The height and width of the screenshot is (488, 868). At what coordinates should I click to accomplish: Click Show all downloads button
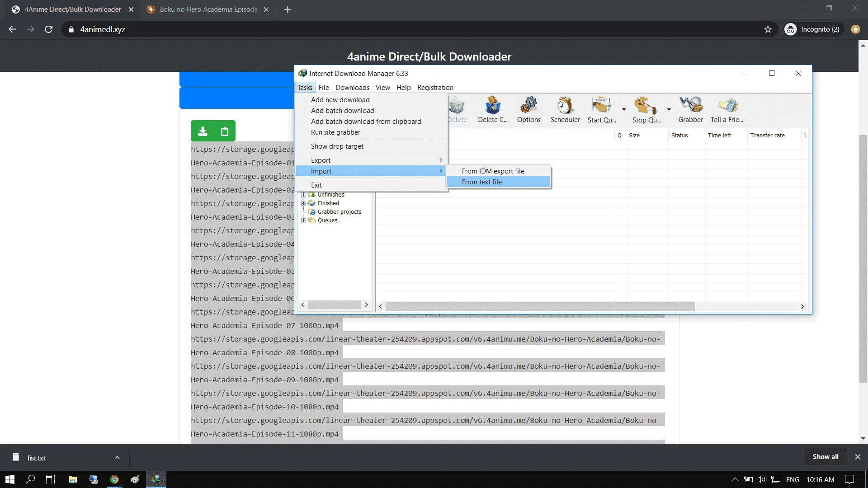[825, 457]
